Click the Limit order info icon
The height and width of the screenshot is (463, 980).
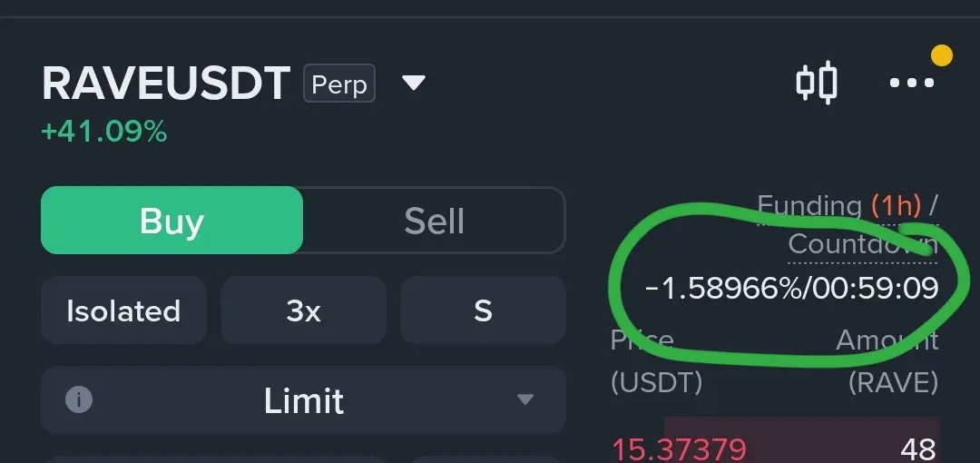79,399
